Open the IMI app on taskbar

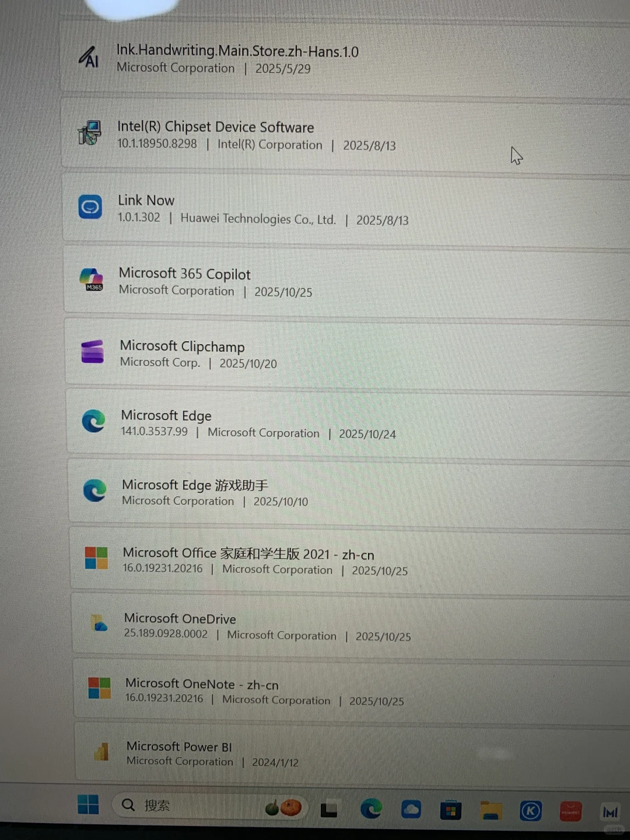pos(610,812)
